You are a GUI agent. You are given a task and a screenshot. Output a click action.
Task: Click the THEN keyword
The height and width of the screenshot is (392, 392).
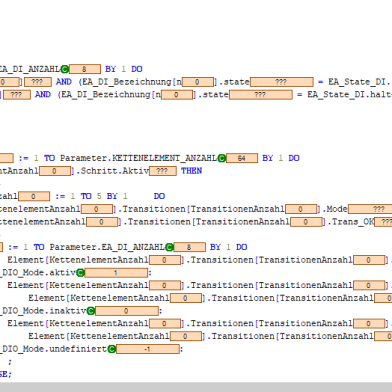point(192,171)
